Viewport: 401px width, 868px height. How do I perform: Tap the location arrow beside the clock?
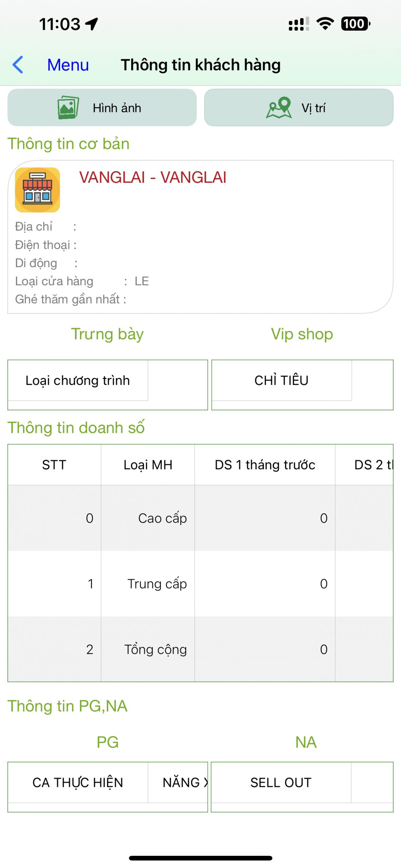pos(92,24)
